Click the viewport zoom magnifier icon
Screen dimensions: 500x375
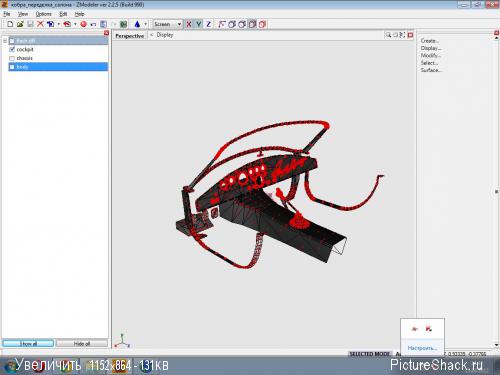pyautogui.click(x=388, y=35)
